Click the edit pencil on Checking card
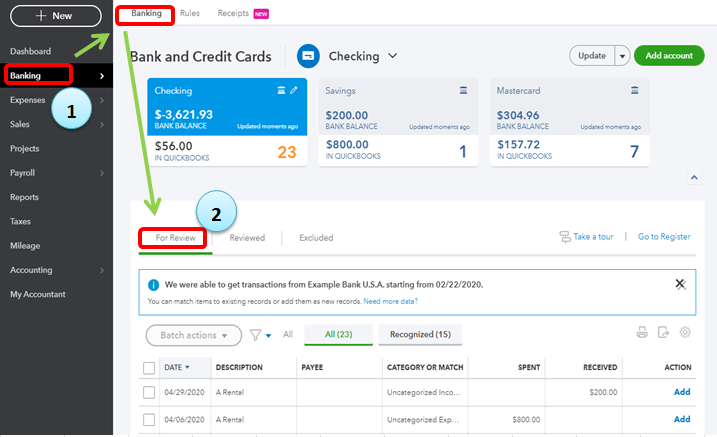The image size is (717, 437). 294,91
